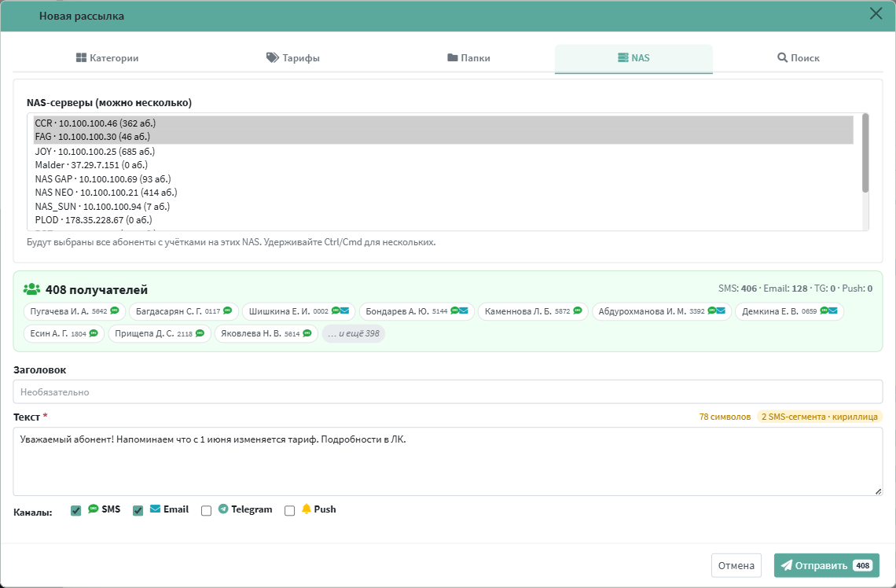This screenshot has width=896, height=588.
Task: Click SMS icon on Пугачева chip
Action: coord(115,311)
